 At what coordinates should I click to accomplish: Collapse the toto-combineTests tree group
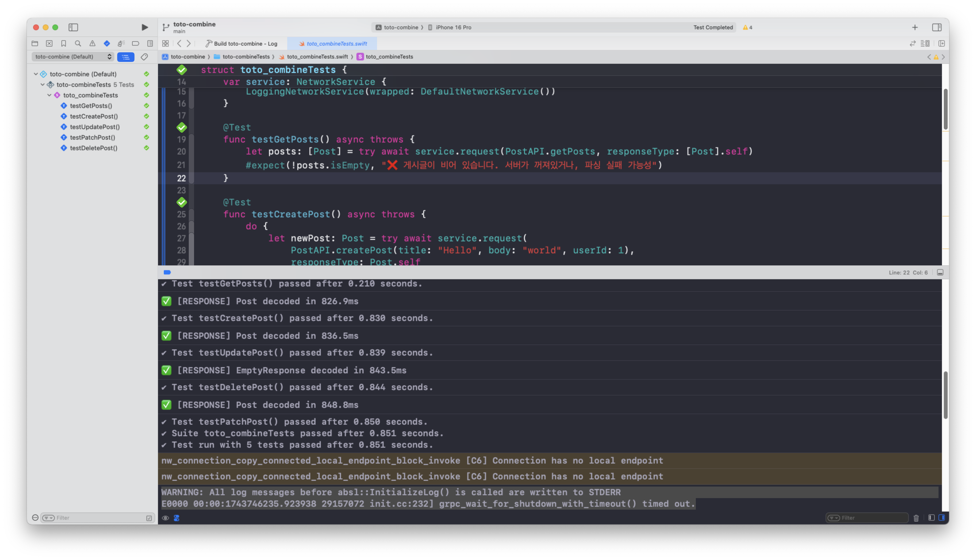pos(43,85)
